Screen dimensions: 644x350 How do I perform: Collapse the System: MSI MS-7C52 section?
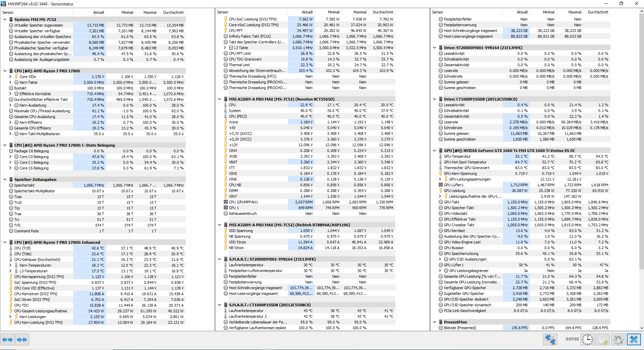[5, 20]
